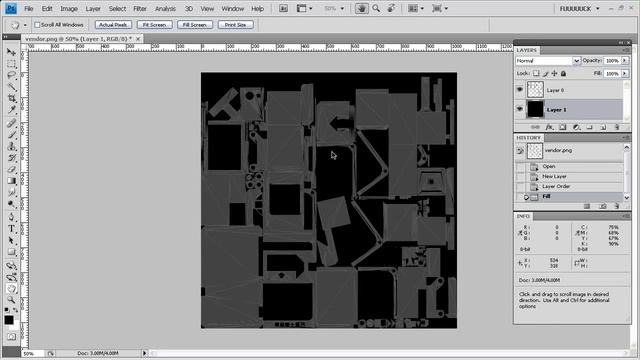Click Actual Pixels button
The width and height of the screenshot is (640, 360).
tap(113, 25)
